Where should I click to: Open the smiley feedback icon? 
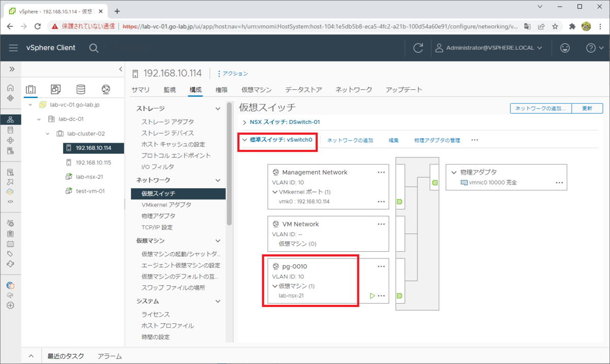pos(565,48)
